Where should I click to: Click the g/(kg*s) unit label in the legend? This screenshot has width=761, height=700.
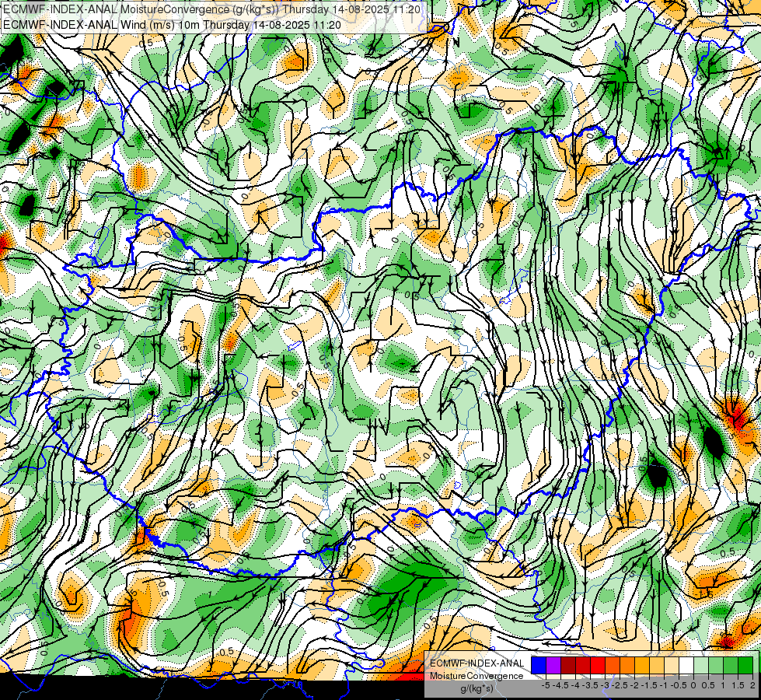(476, 688)
